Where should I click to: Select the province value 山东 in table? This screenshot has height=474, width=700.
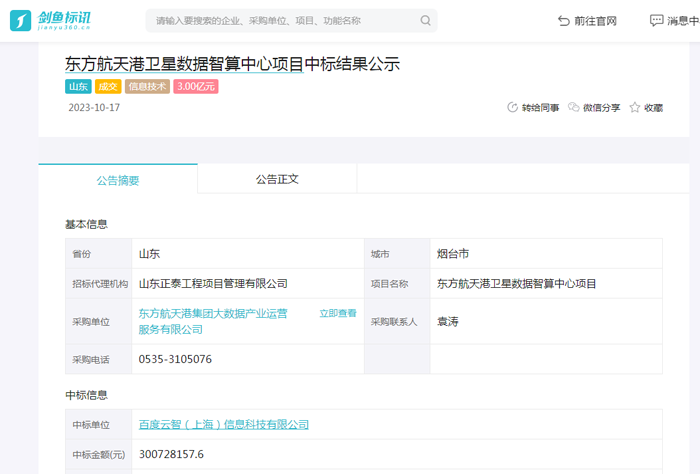click(x=150, y=254)
